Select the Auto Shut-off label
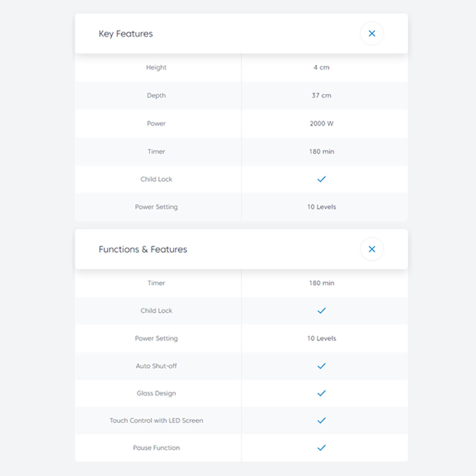The width and height of the screenshot is (476, 476). pos(156,366)
